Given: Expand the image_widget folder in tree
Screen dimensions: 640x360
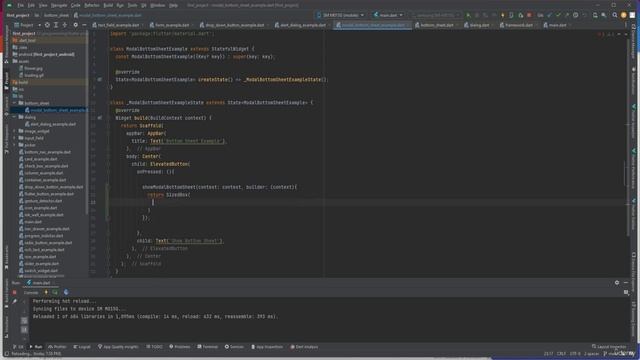Looking at the screenshot, I should 15,131.
